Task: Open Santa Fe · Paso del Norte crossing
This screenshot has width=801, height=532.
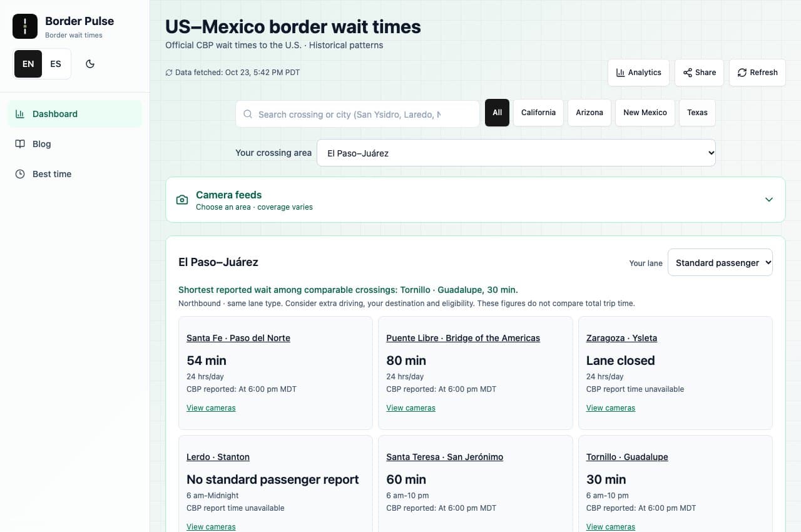Action: coord(238,338)
